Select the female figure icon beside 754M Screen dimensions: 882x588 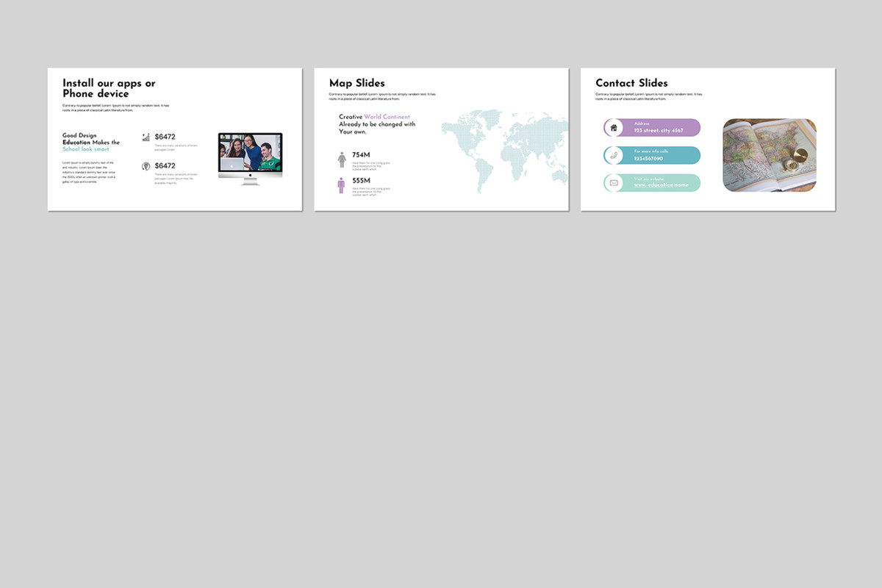(340, 160)
